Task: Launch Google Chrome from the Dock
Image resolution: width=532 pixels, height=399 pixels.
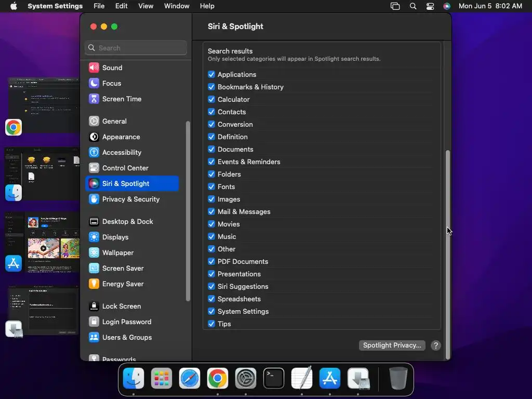Action: [x=218, y=378]
